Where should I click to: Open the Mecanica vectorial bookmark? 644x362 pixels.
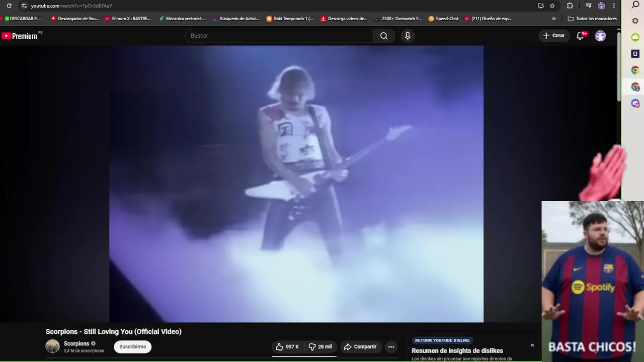[182, 19]
